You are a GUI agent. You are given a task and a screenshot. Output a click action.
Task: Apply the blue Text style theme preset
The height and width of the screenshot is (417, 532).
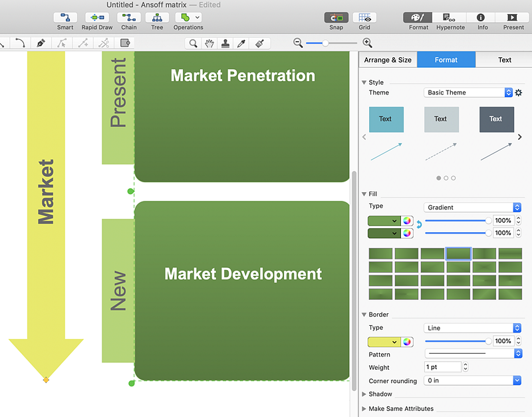coord(386,119)
